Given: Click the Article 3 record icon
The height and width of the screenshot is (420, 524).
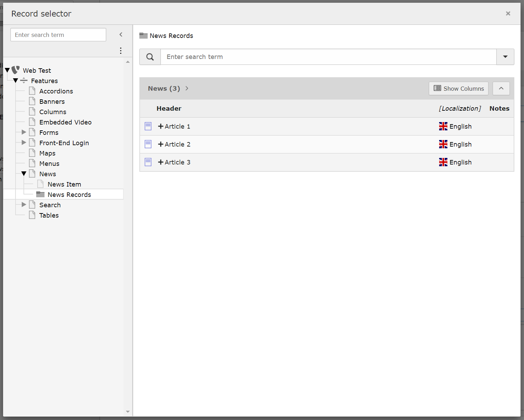Looking at the screenshot, I should (x=148, y=162).
